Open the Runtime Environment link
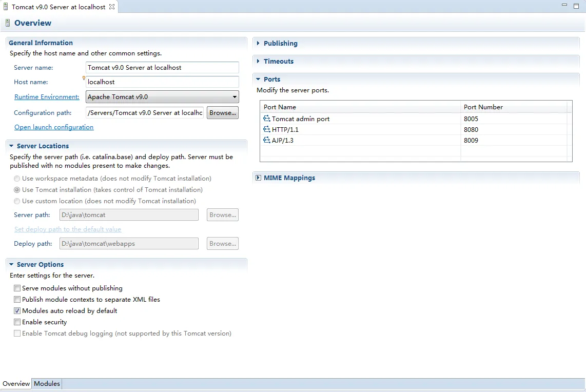 47,97
